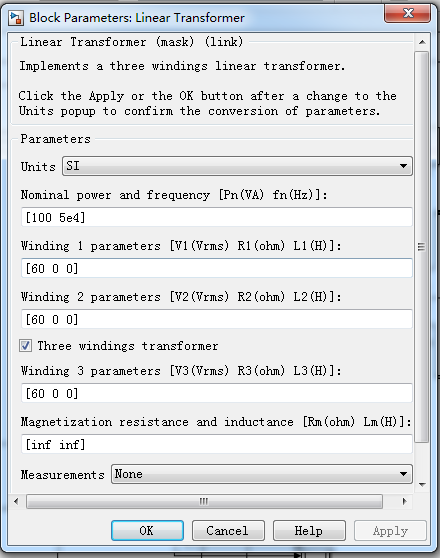Select the horizontal scrollbar thumb
The image size is (440, 558).
tap(204, 501)
